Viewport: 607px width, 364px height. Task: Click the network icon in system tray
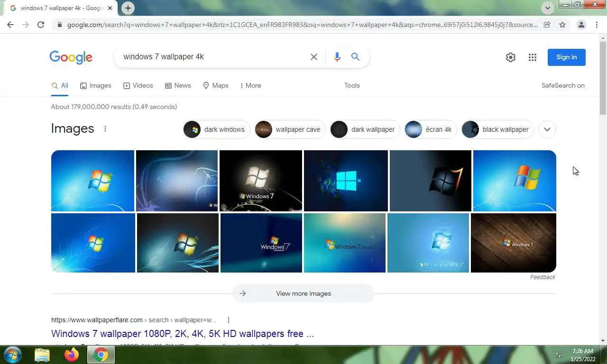(559, 355)
